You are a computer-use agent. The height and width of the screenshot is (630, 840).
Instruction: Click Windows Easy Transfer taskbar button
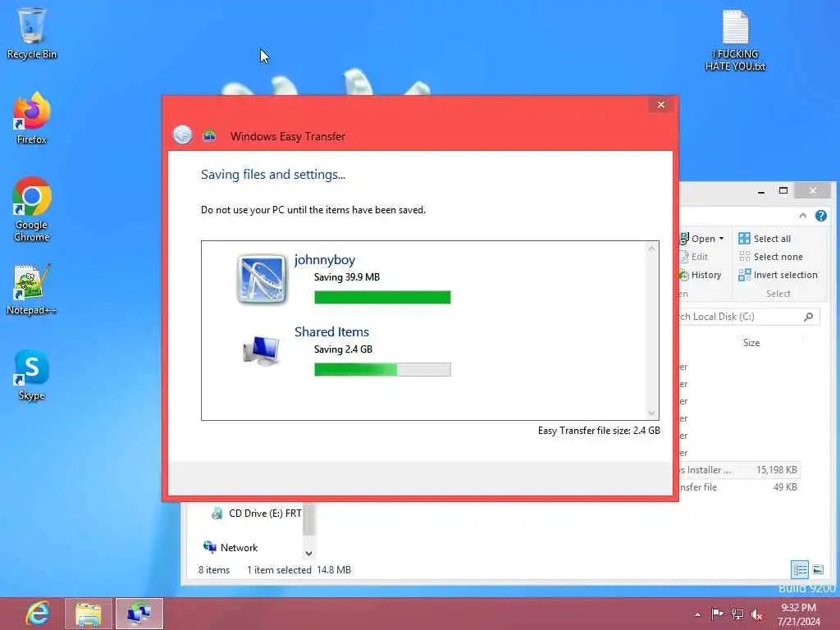click(x=139, y=614)
